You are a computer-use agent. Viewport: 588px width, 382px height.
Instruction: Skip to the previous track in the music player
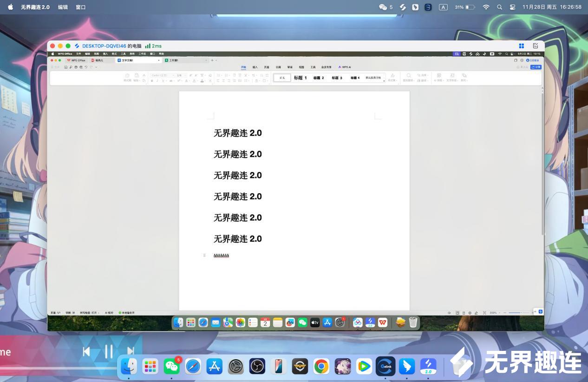click(x=86, y=352)
